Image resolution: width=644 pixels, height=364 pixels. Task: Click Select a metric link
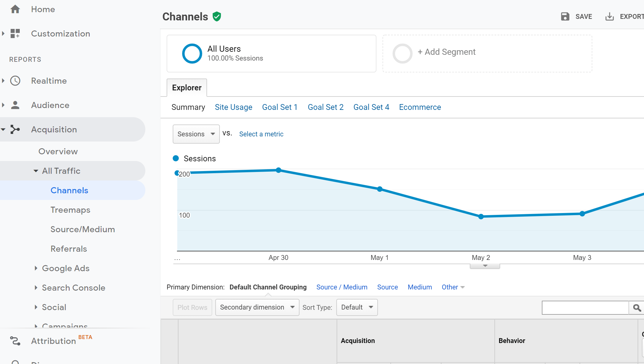coord(261,134)
